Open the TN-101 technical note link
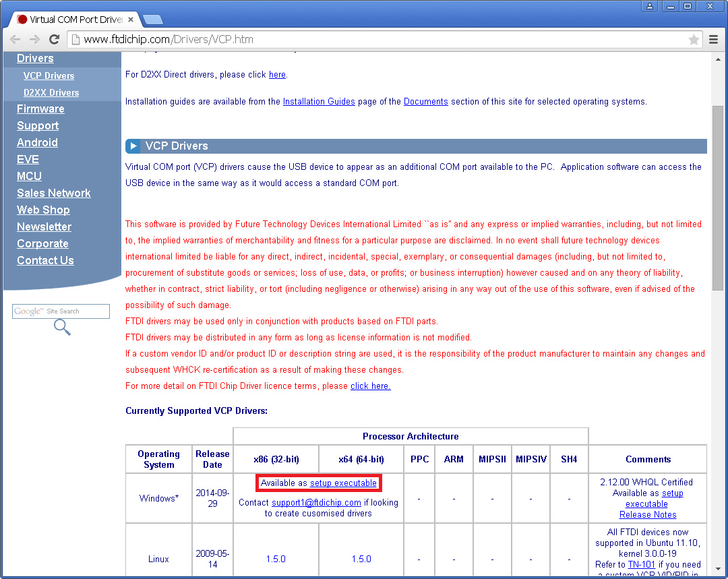 coord(641,565)
